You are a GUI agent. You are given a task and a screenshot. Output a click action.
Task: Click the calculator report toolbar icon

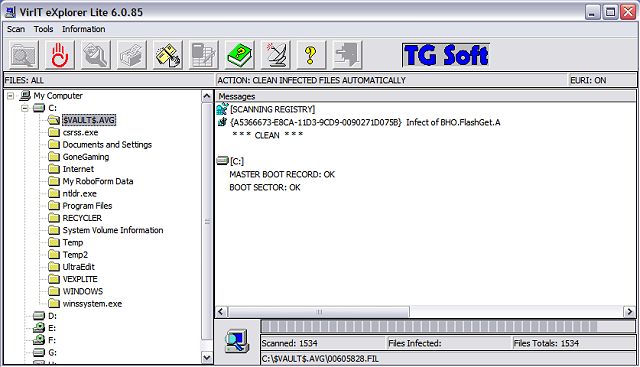(203, 55)
